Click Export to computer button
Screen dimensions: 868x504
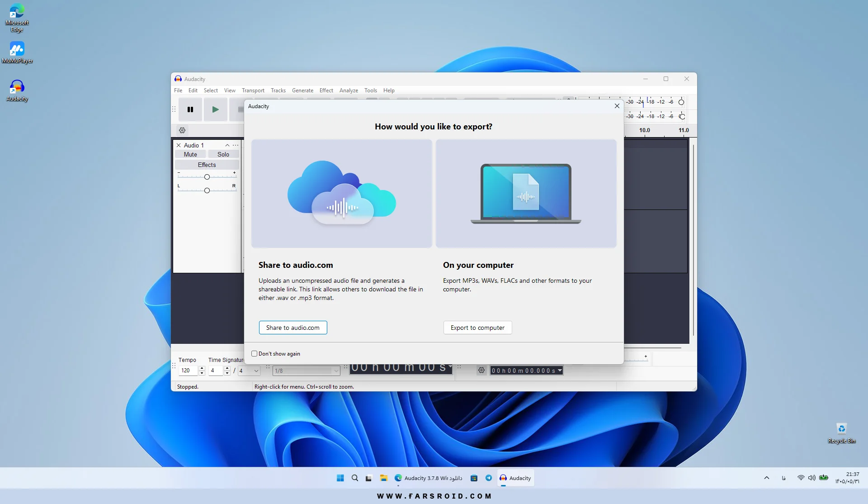(477, 328)
